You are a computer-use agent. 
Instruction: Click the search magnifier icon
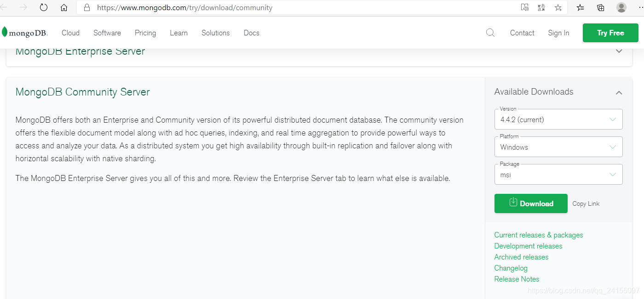[490, 33]
